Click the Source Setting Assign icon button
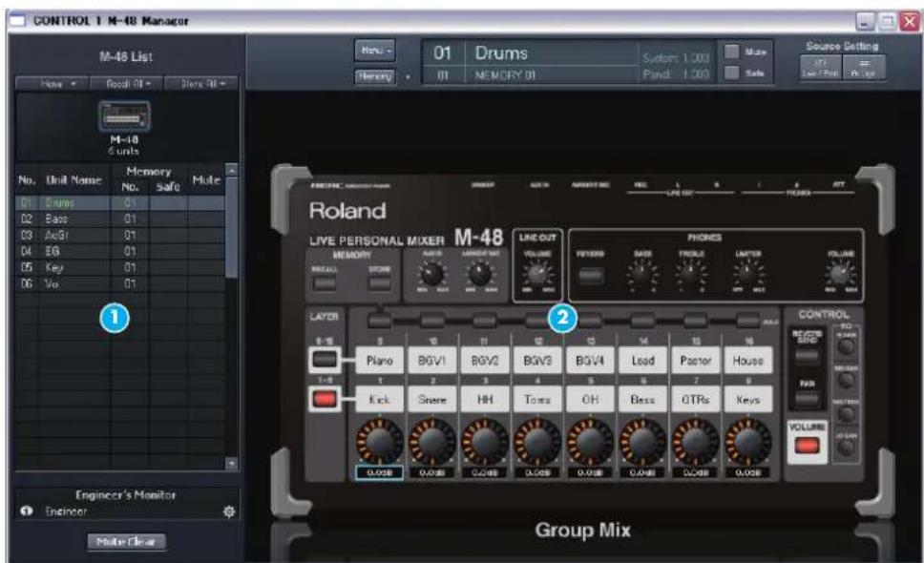The height and width of the screenshot is (563, 924). 864,67
